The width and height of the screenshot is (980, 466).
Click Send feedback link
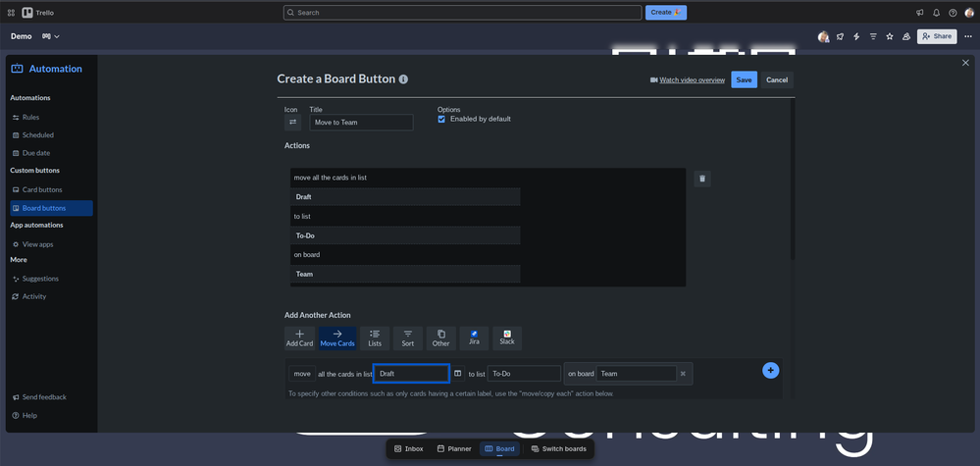point(44,397)
